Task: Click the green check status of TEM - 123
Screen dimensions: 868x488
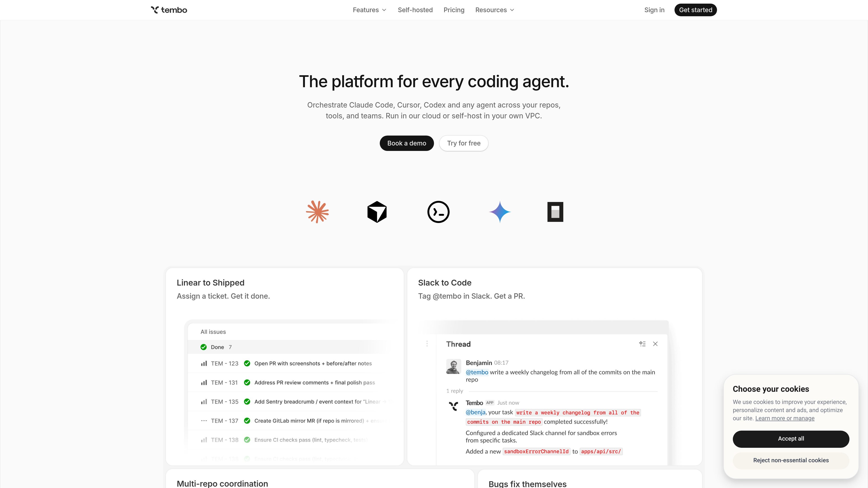Action: tap(247, 364)
